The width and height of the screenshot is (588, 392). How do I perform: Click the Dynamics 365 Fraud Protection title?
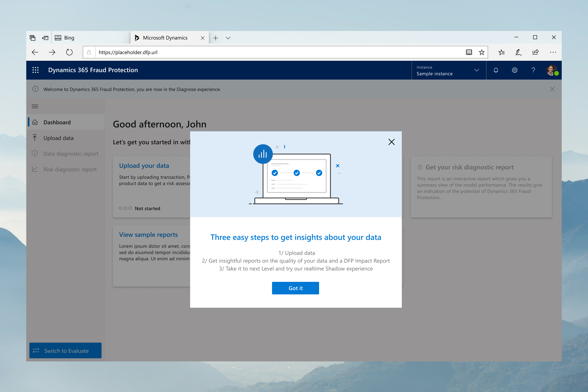point(93,70)
